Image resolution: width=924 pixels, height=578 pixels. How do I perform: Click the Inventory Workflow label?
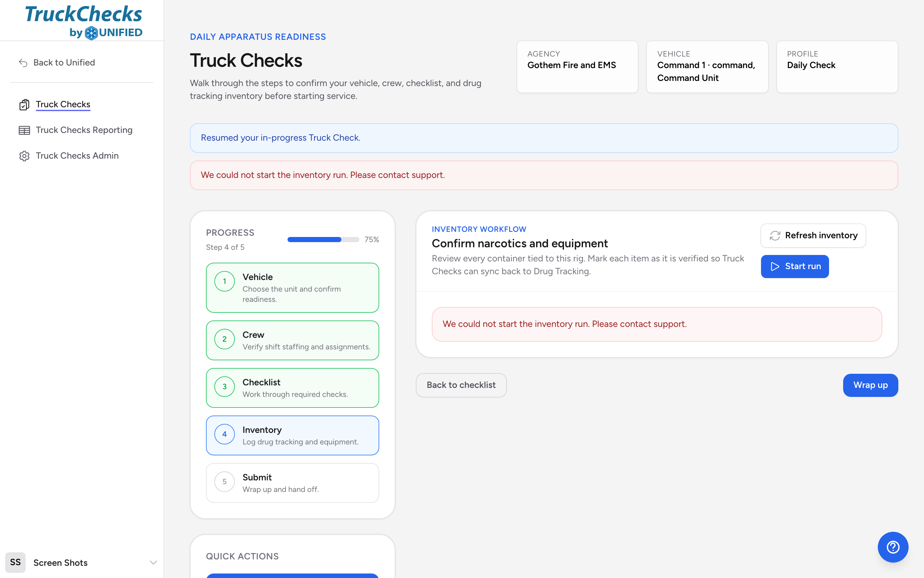pyautogui.click(x=479, y=229)
